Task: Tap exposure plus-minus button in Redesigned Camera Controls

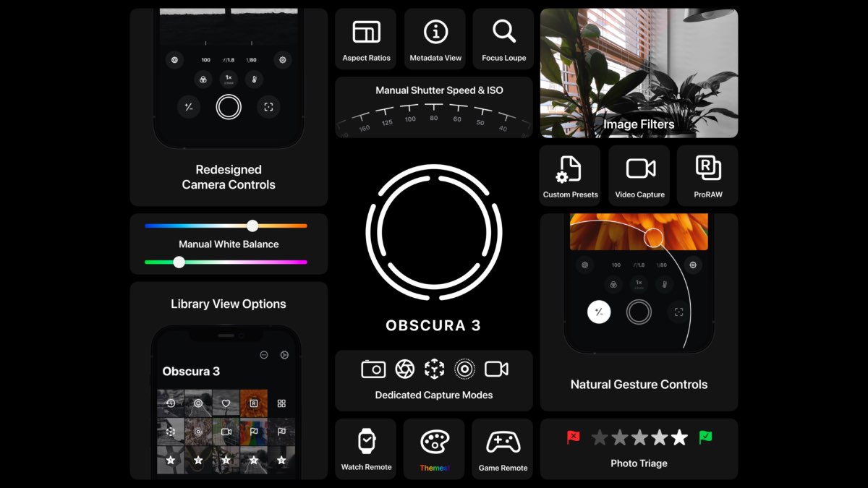Action: 189,107
